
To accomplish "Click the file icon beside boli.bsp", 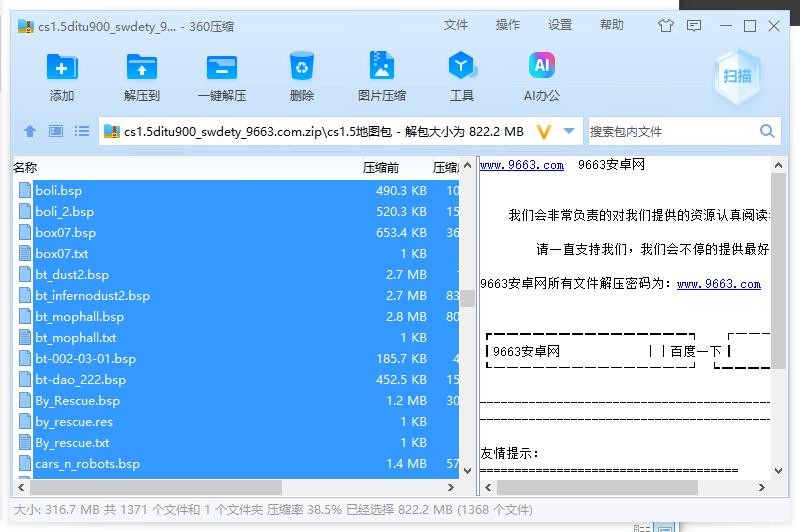I will (x=24, y=190).
